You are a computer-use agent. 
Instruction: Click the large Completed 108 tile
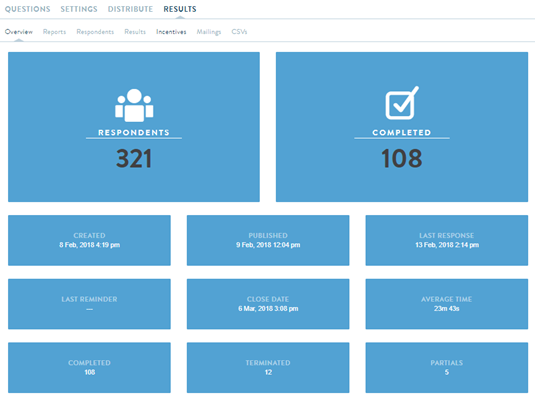402,127
